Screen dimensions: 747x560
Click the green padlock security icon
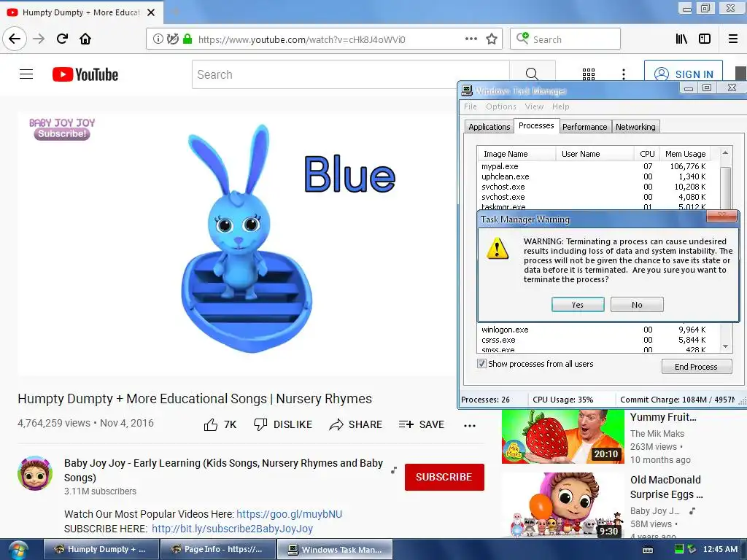click(x=187, y=39)
